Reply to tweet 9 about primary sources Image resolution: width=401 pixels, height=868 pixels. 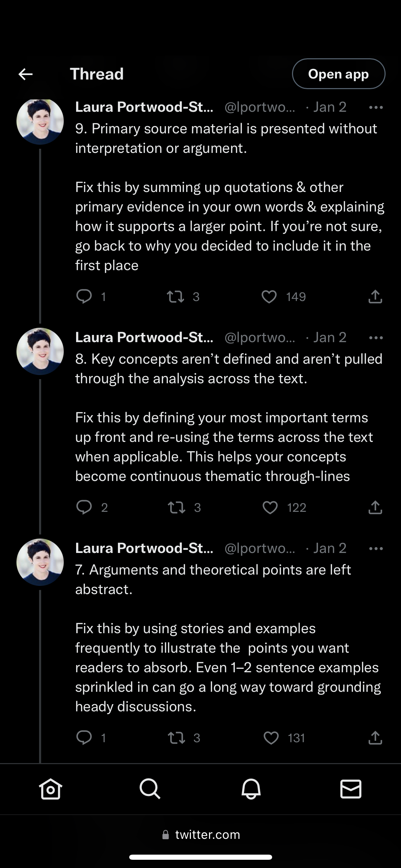tap(84, 297)
